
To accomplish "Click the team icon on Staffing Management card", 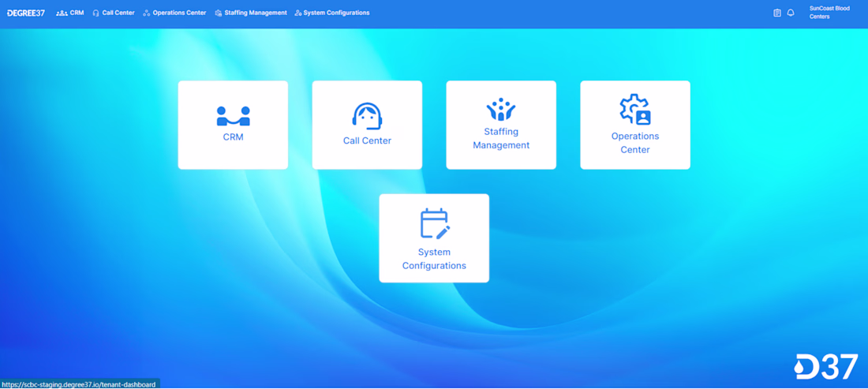I will (x=501, y=110).
